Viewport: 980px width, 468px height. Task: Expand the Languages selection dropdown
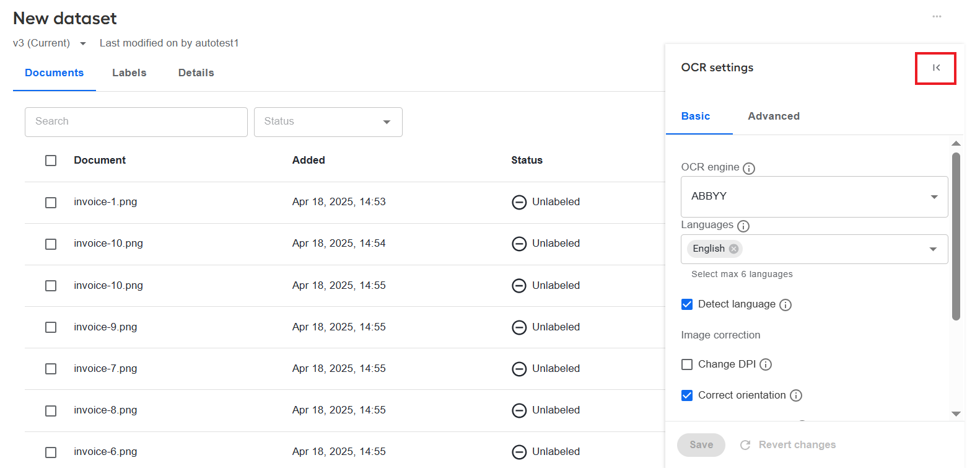(x=933, y=249)
